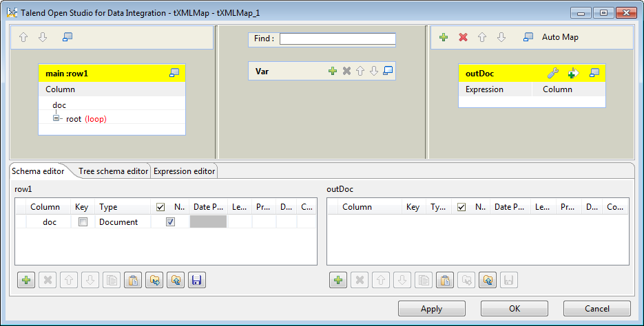This screenshot has height=326, width=644.
Task: Click the Apply button
Action: click(x=432, y=309)
